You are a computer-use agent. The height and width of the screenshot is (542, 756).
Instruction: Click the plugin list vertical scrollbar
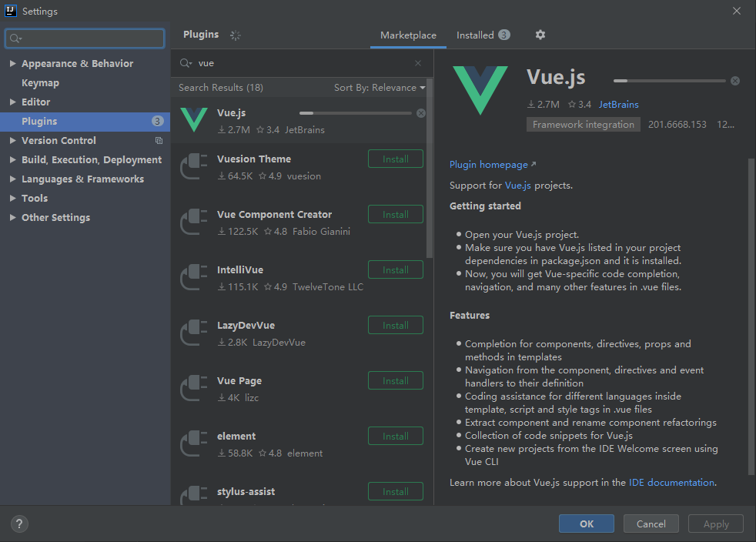[430, 169]
